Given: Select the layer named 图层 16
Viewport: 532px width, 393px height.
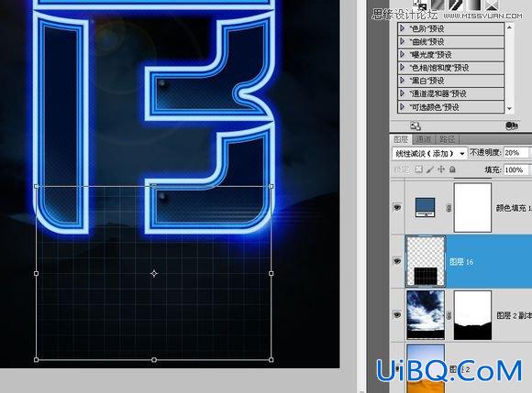Looking at the screenshot, I should tap(461, 262).
